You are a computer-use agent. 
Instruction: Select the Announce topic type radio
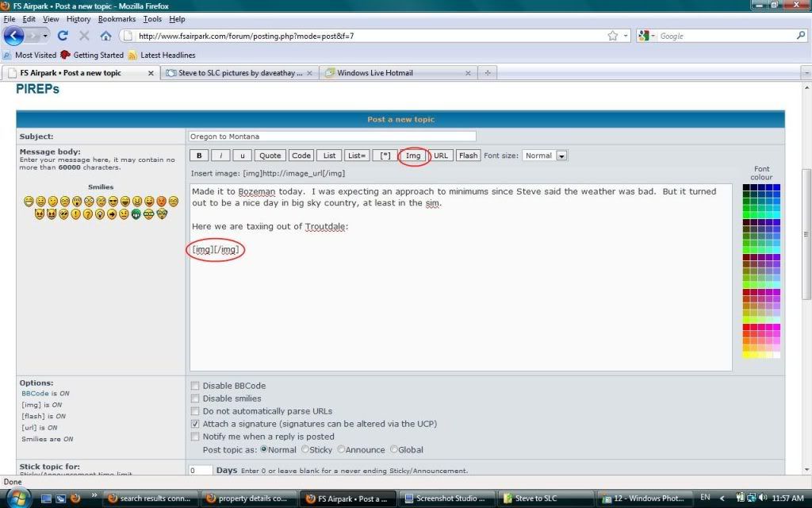[341, 449]
